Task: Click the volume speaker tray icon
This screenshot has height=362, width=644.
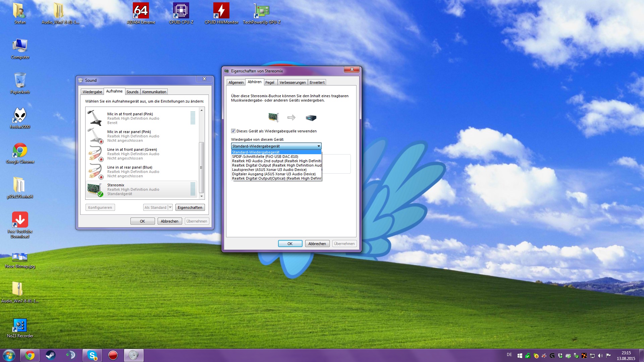Action: [600, 356]
